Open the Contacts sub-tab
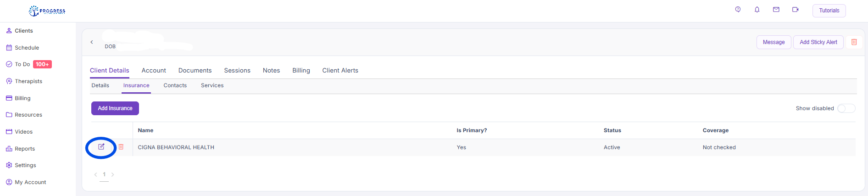Image resolution: width=868 pixels, height=196 pixels. tap(175, 85)
